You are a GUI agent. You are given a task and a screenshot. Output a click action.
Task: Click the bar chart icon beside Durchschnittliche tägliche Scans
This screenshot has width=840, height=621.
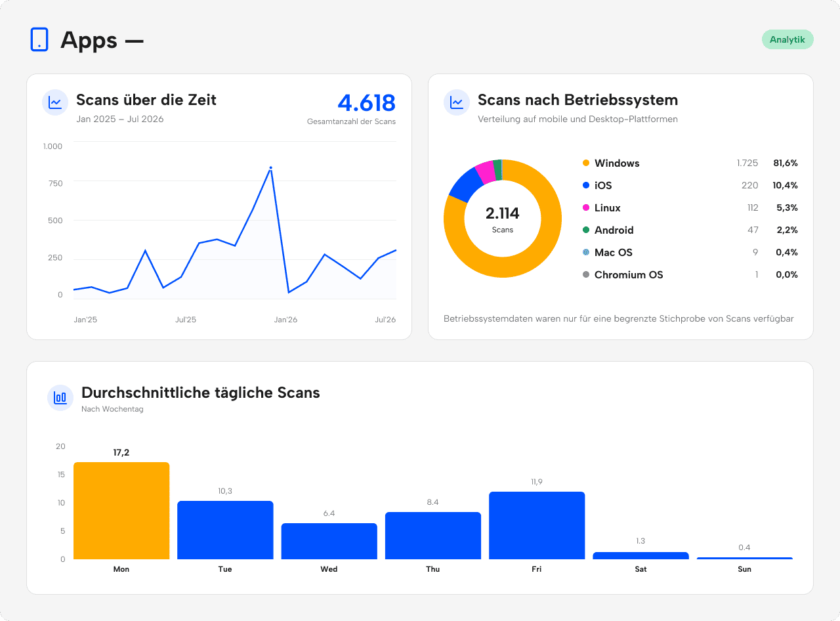click(x=60, y=398)
